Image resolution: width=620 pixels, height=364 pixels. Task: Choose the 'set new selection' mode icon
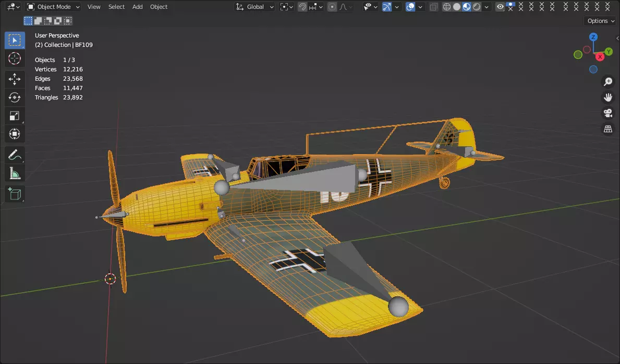(28, 20)
